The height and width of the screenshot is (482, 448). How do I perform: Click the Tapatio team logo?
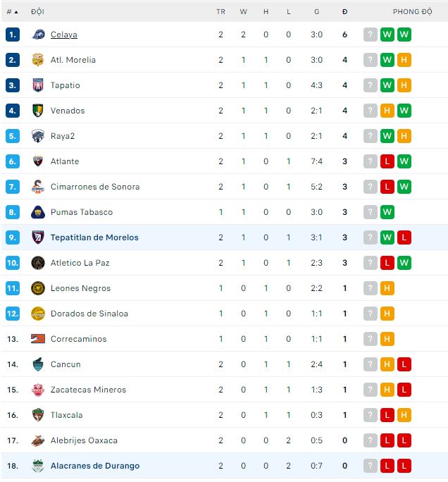pos(38,85)
